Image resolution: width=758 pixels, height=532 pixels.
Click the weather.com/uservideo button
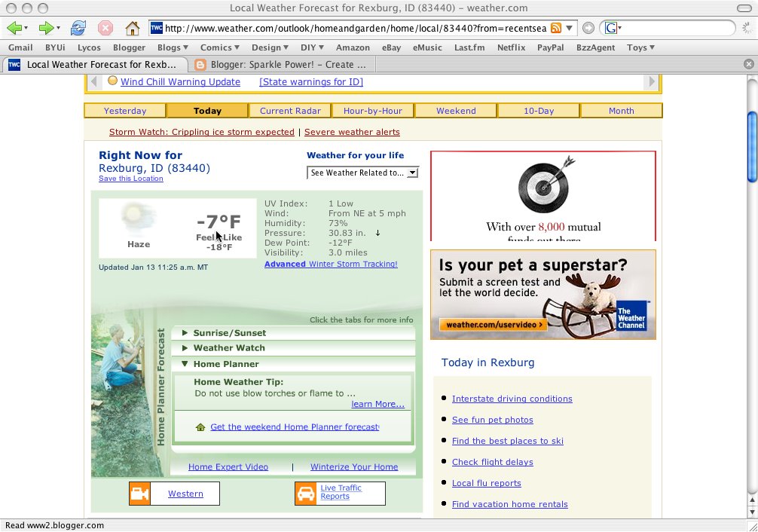coord(493,325)
